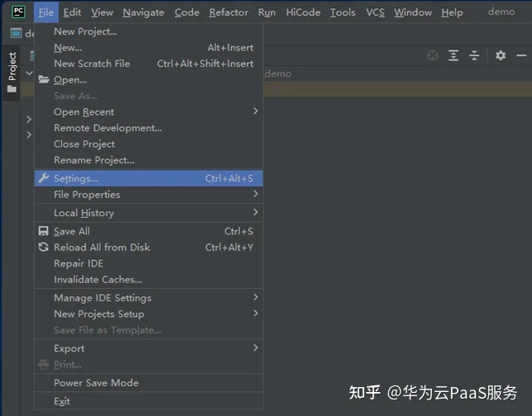Viewport: 532px width, 416px height.
Task: Click the folder icon beside Open...
Action: [44, 79]
